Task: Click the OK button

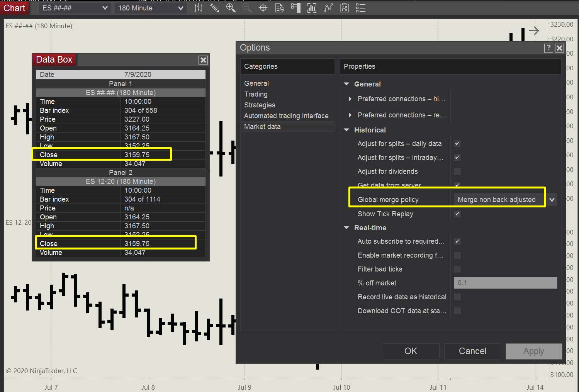Action: pos(411,351)
